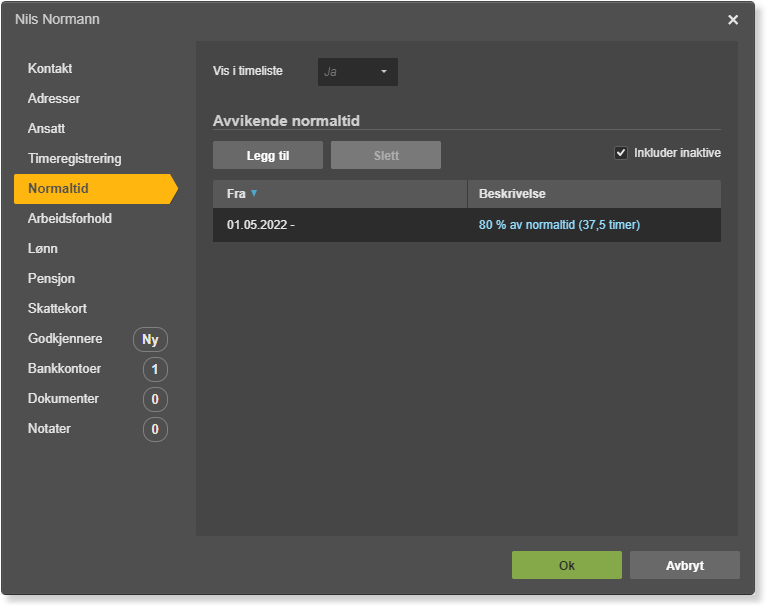The height and width of the screenshot is (608, 768).
Task: Open the Vis i timeliste dropdown
Action: 358,72
